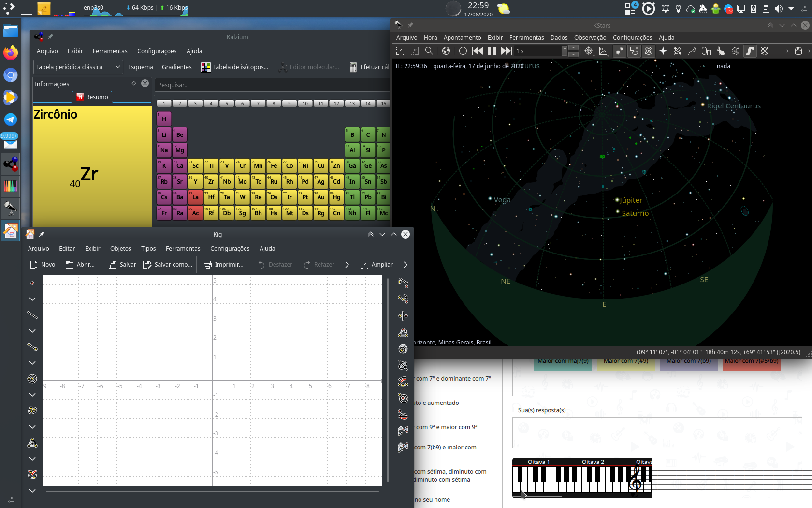Image resolution: width=812 pixels, height=508 pixels.
Task: Click the Pesquisar search field in Kalzium
Action: (x=272, y=85)
